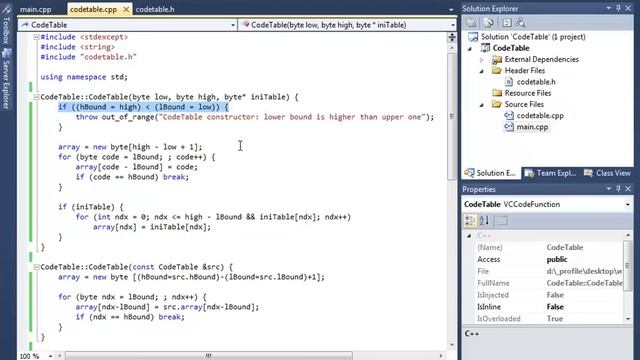Screen dimensions: 640x360
Task: Click the Properties grid scroll-down arrow
Action: tap(628, 319)
